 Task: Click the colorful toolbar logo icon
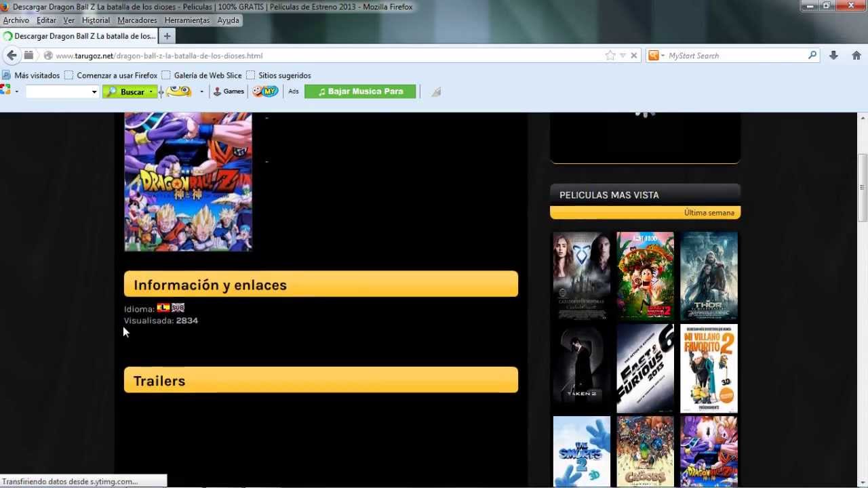[6, 91]
